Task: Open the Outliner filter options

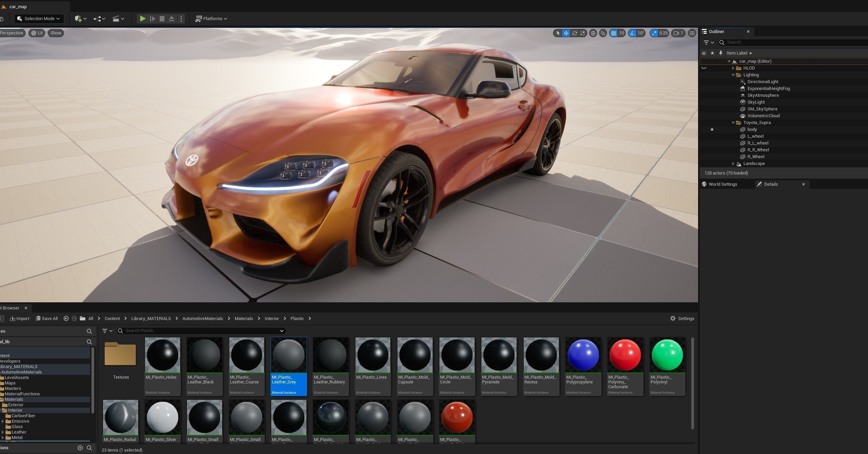Action: point(709,43)
